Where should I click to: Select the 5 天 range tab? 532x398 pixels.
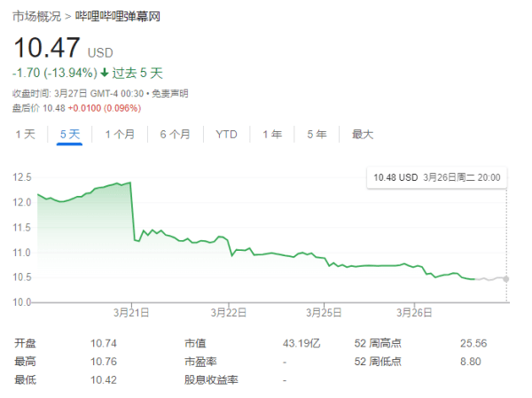pyautogui.click(x=70, y=135)
